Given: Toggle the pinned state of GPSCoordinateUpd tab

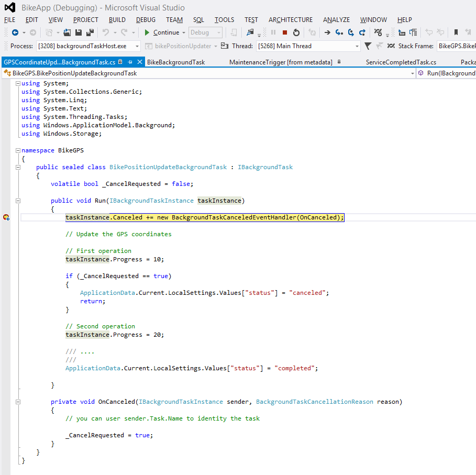Looking at the screenshot, I should tap(129, 61).
